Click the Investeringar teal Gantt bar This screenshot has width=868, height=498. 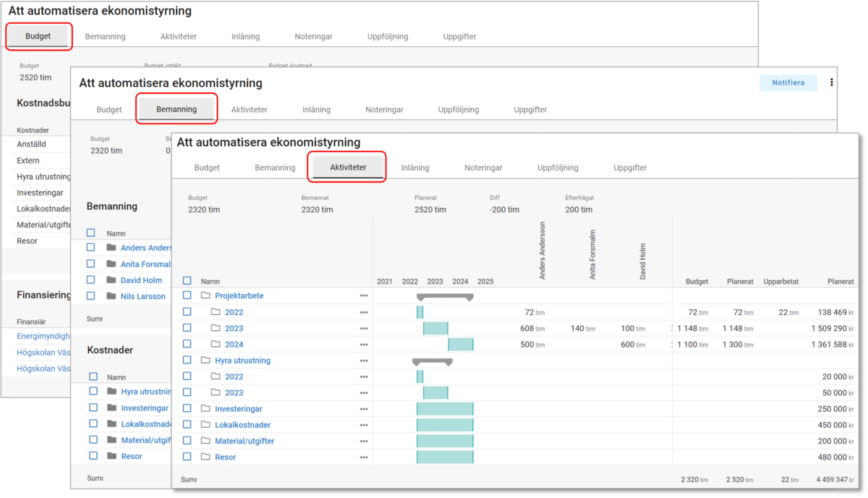click(445, 409)
